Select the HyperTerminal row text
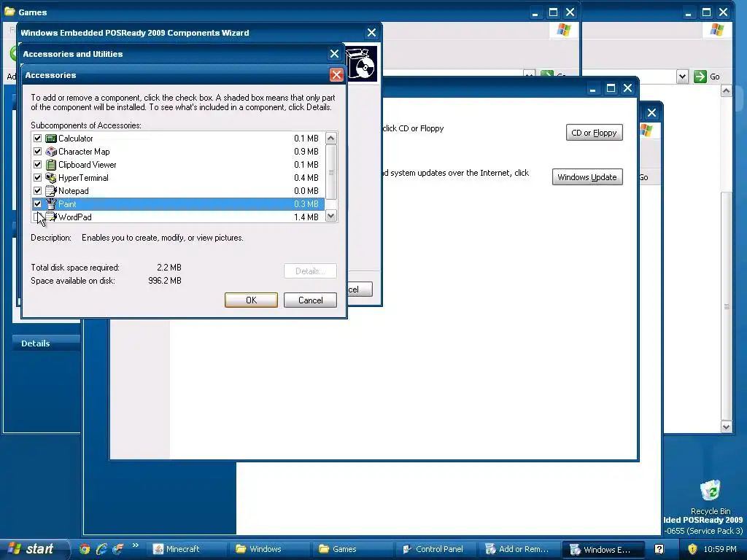Viewport: 747px width, 560px height. point(83,178)
